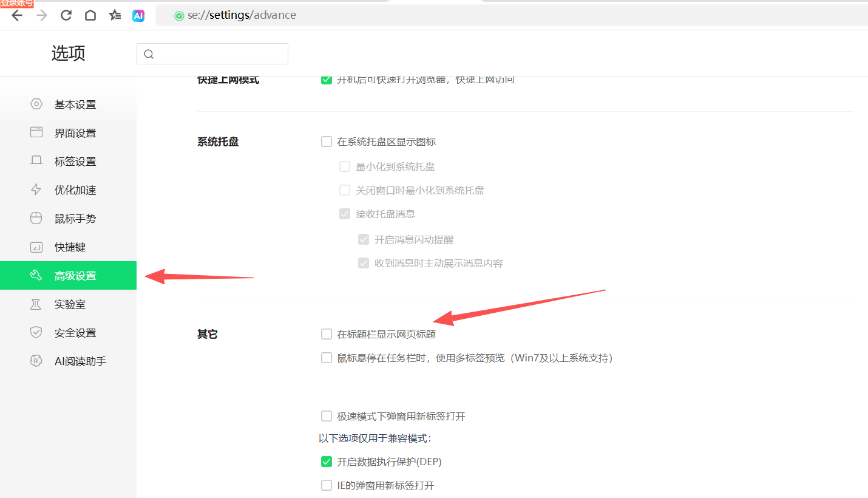Uncheck 开启数据执行保护(DEP) checkbox
This screenshot has width=868, height=498.
pos(327,462)
